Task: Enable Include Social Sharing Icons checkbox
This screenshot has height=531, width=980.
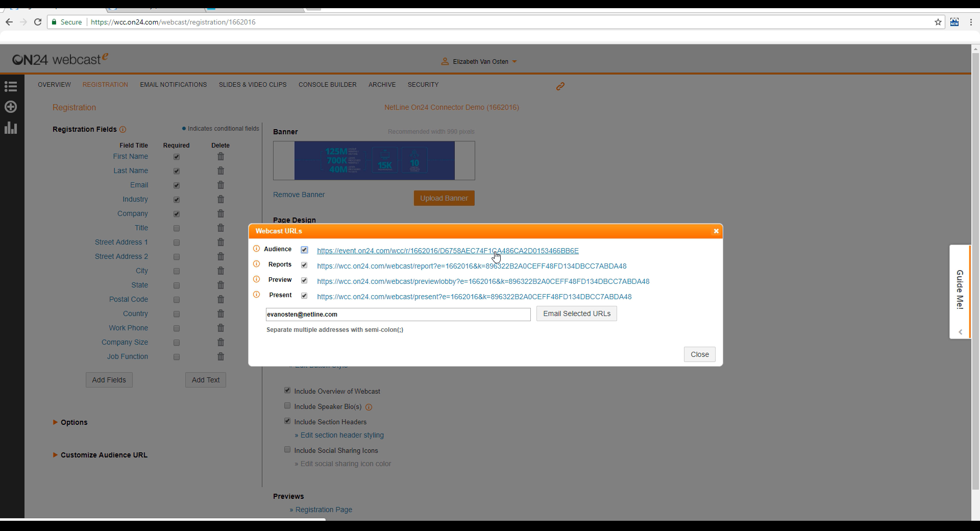Action: pos(287,450)
